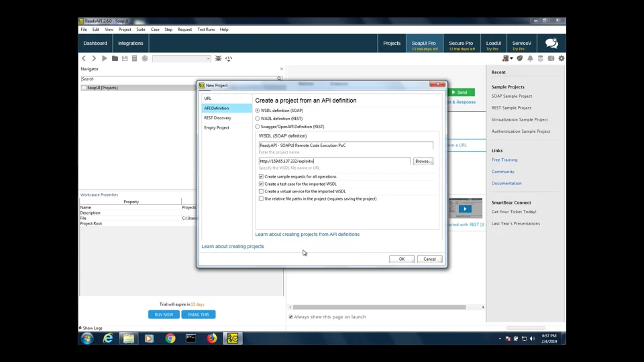Open File Explorer from the taskbar
644x362 pixels.
click(x=129, y=338)
